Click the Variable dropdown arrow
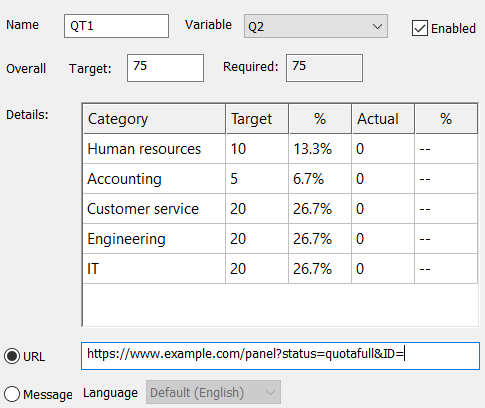The image size is (485, 408). [377, 26]
